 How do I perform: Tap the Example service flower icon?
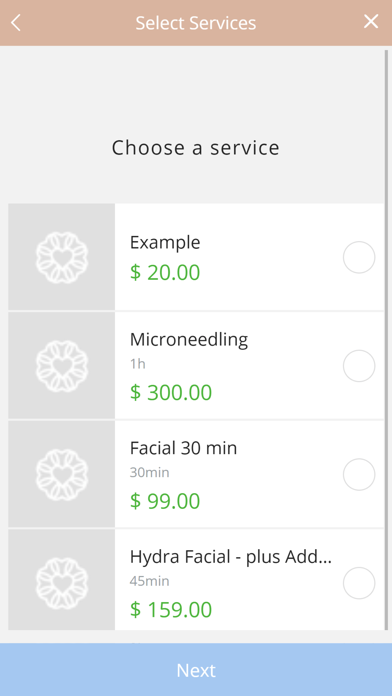point(62,257)
